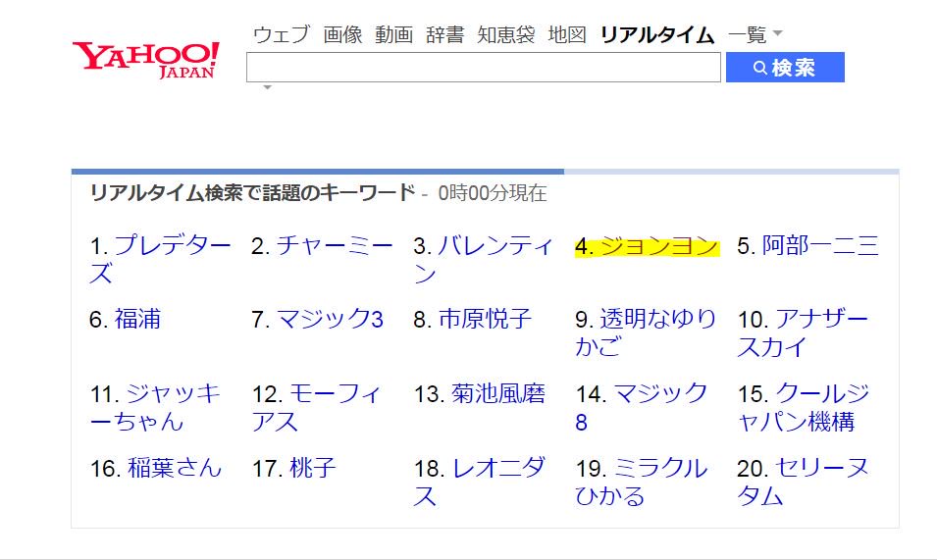
Task: Open keyword 1 プレデターズ
Action: [x=160, y=259]
